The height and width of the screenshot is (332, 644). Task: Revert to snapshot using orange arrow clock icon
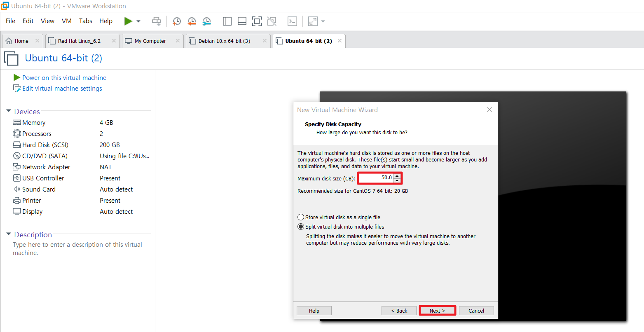[192, 21]
